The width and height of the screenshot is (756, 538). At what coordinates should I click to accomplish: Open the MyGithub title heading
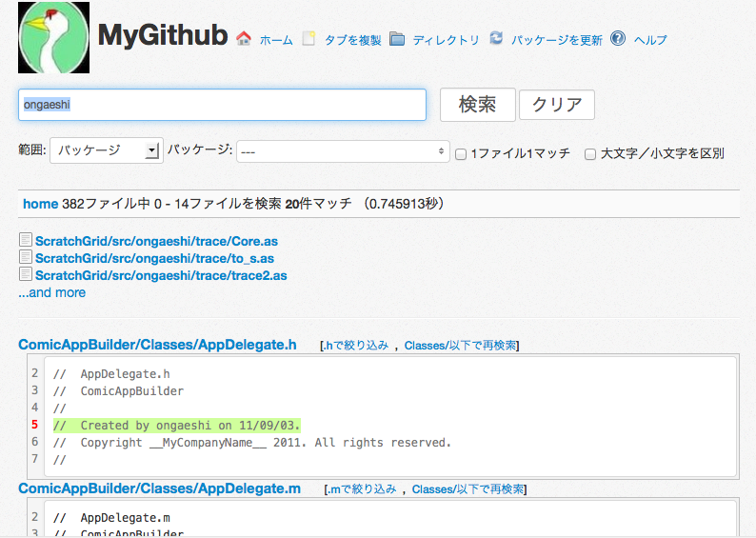point(163,35)
